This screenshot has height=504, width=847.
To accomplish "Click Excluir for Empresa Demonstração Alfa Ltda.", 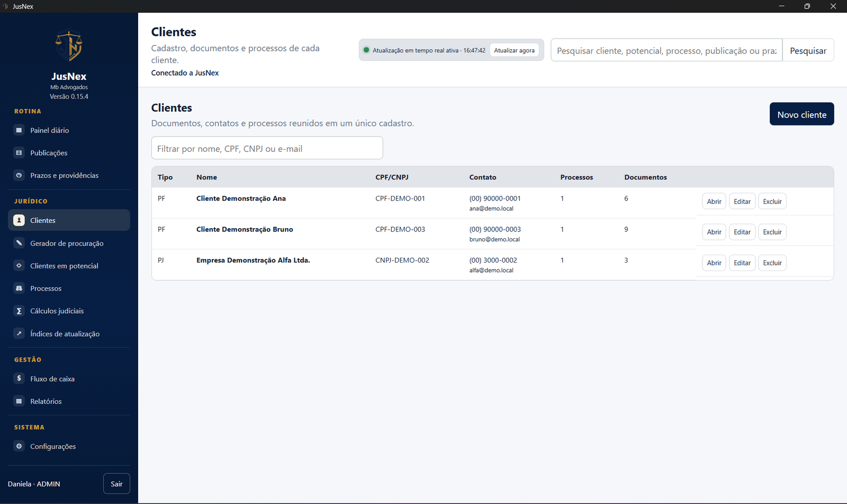I will point(772,263).
